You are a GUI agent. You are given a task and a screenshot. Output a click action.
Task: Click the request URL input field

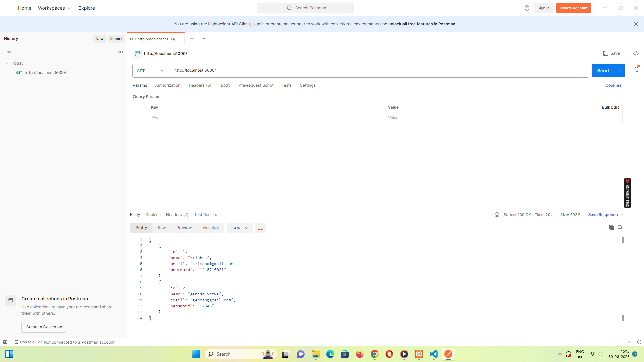[379, 71]
